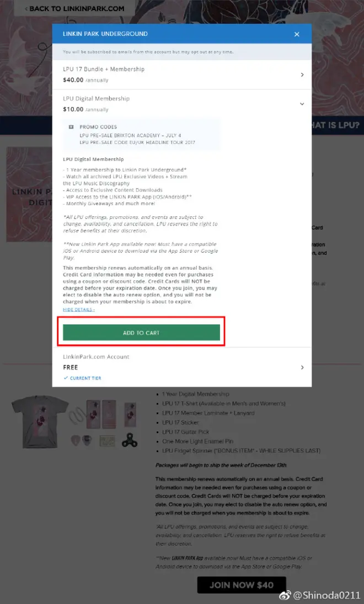Click the guitar pick product image
364x604 pixels.
tap(81, 440)
